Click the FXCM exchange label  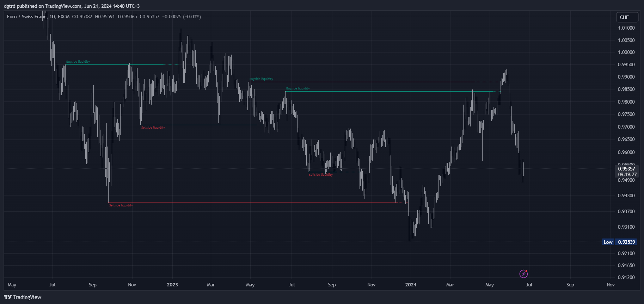64,17
